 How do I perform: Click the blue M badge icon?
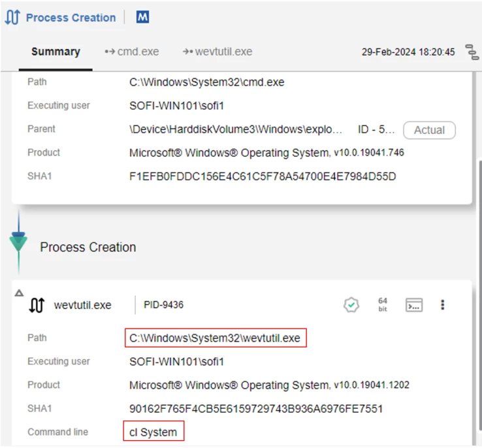tap(142, 17)
